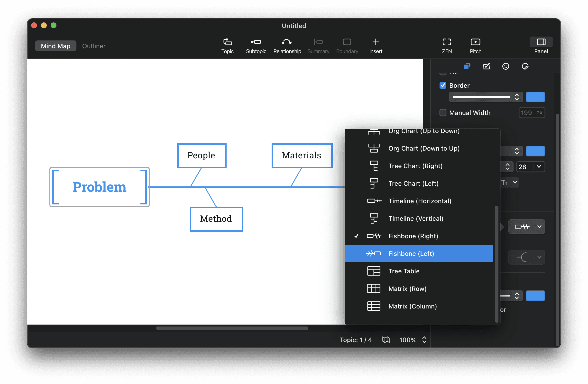Viewport: 588px width, 384px height.
Task: Switch to the Outliner view
Action: pos(94,46)
